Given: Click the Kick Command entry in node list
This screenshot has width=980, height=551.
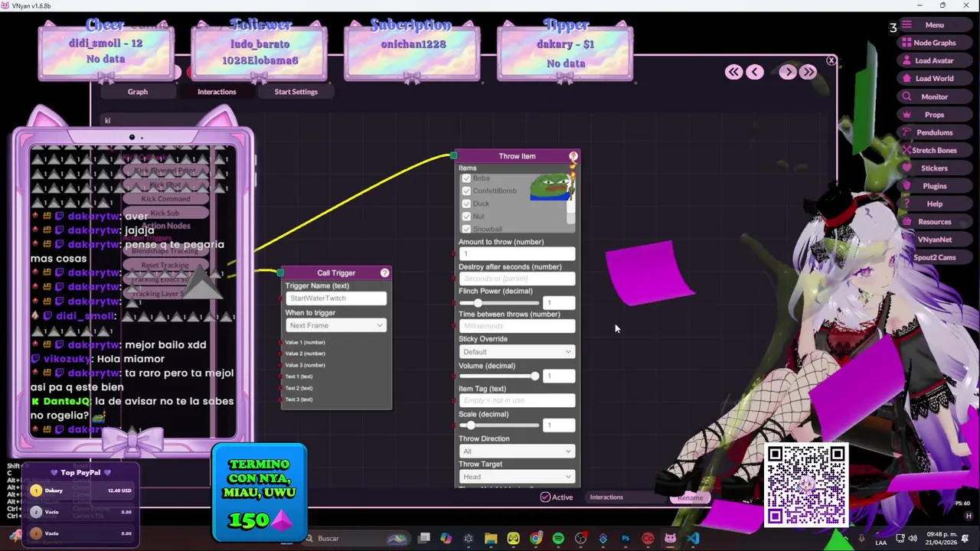Looking at the screenshot, I should point(165,199).
